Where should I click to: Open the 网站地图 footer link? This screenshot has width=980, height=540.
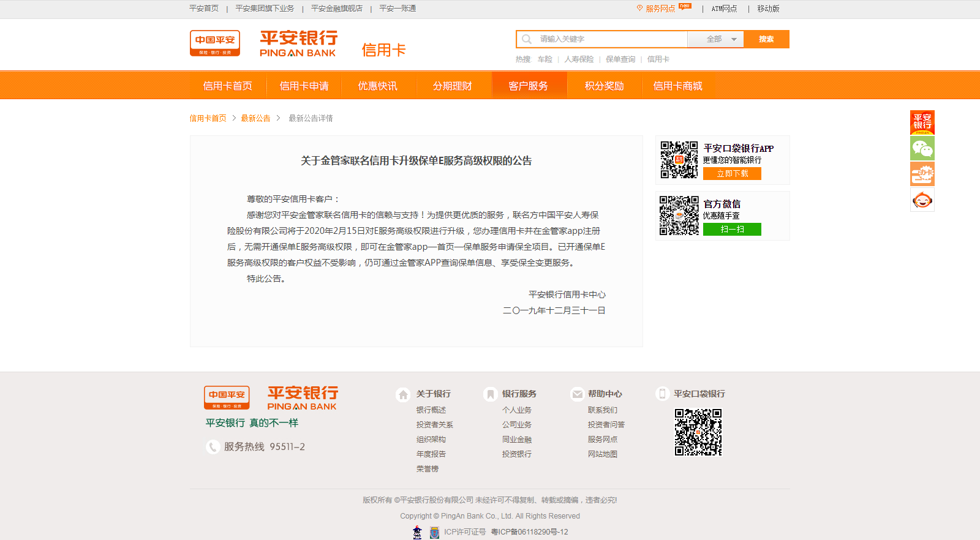point(603,454)
